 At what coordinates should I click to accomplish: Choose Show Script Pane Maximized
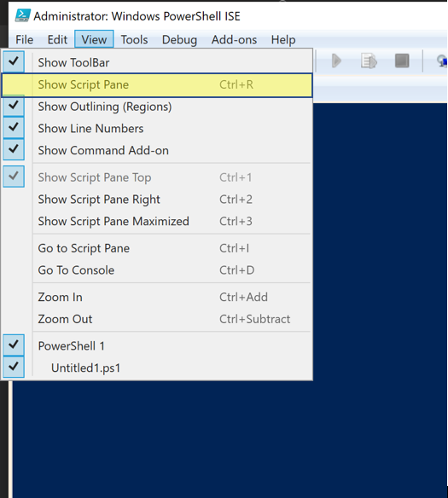coord(157,222)
